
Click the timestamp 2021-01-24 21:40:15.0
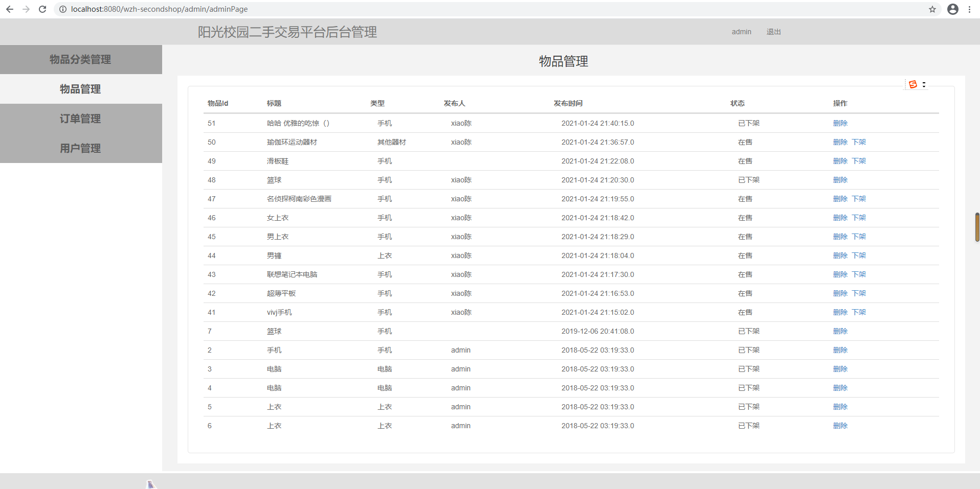click(598, 123)
